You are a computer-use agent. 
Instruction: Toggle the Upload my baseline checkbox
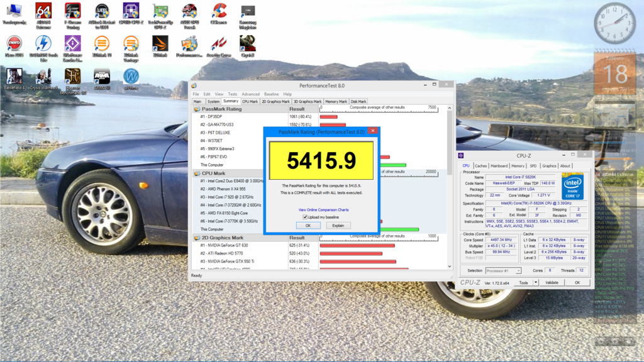click(x=305, y=217)
